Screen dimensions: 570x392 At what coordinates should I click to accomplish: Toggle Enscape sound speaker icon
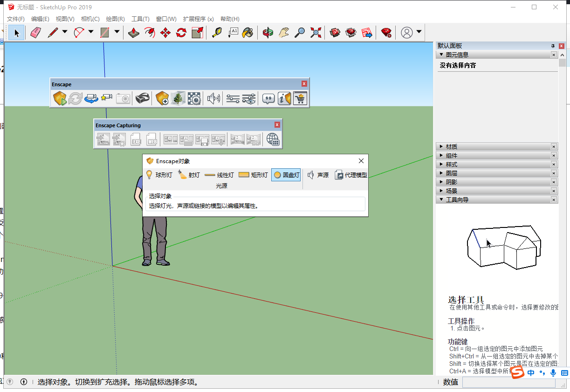pyautogui.click(x=213, y=98)
